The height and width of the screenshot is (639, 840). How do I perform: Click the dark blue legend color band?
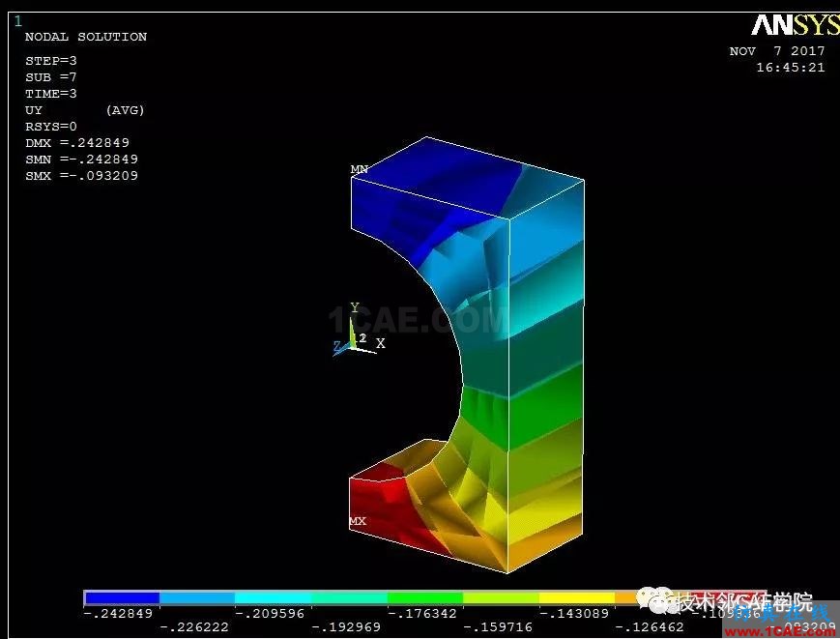(x=122, y=597)
